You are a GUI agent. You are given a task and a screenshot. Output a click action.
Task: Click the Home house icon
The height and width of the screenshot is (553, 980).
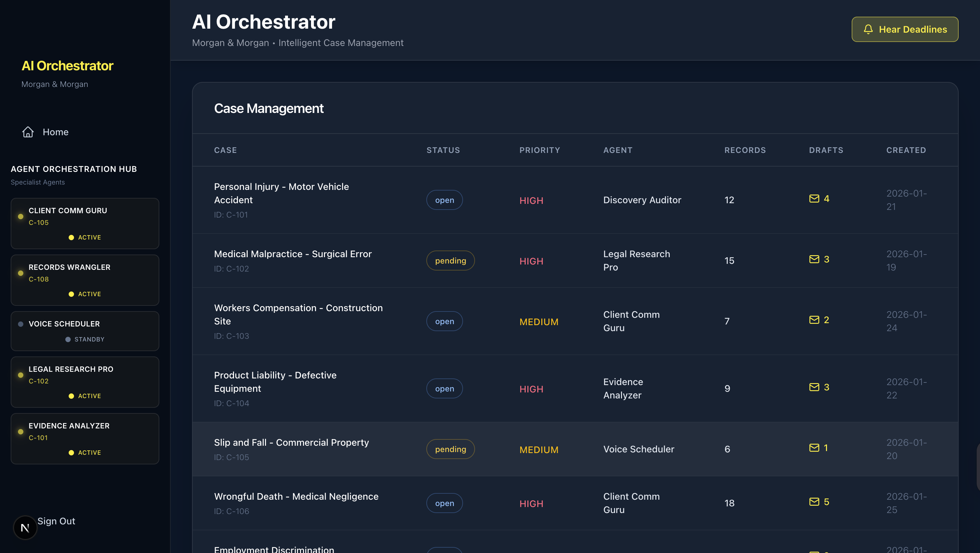pyautogui.click(x=28, y=132)
